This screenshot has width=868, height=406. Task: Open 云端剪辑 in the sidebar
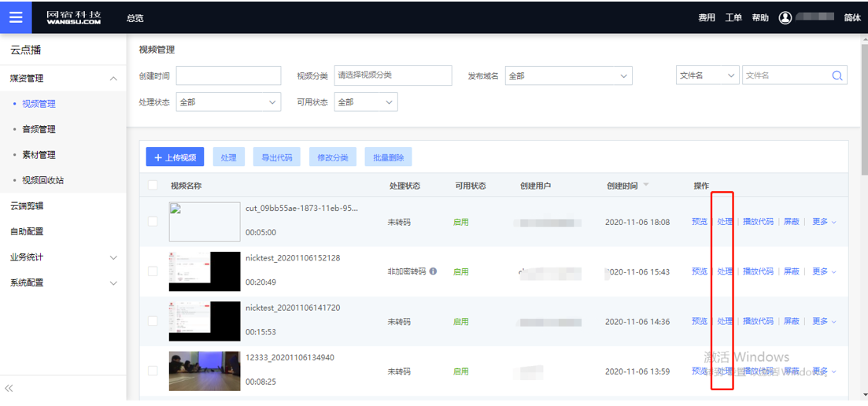coord(27,206)
